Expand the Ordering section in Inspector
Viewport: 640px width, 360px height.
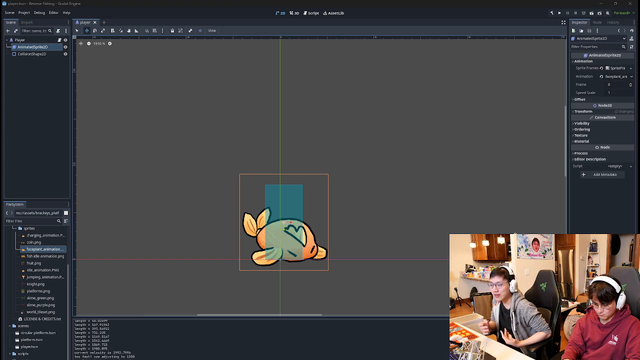(602, 129)
